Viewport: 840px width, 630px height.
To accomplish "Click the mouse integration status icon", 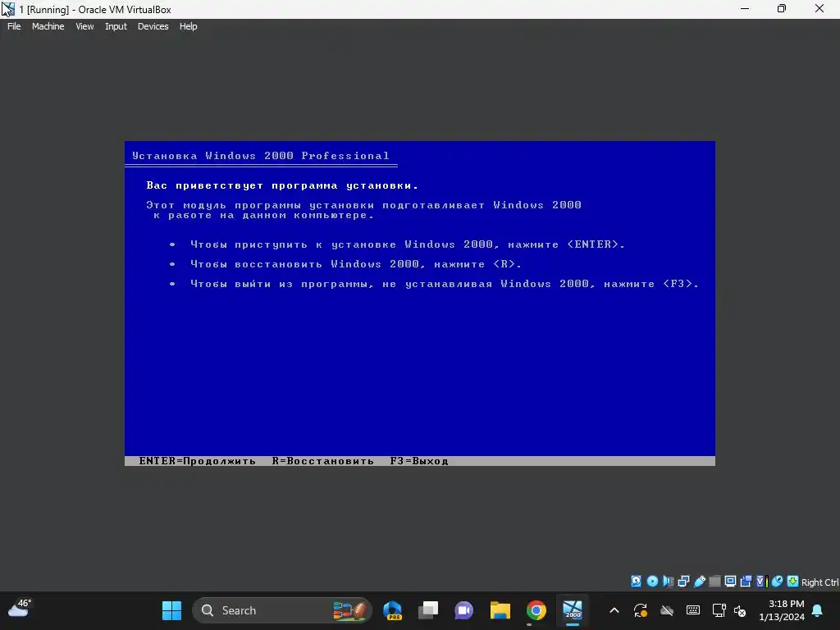I will 777,582.
